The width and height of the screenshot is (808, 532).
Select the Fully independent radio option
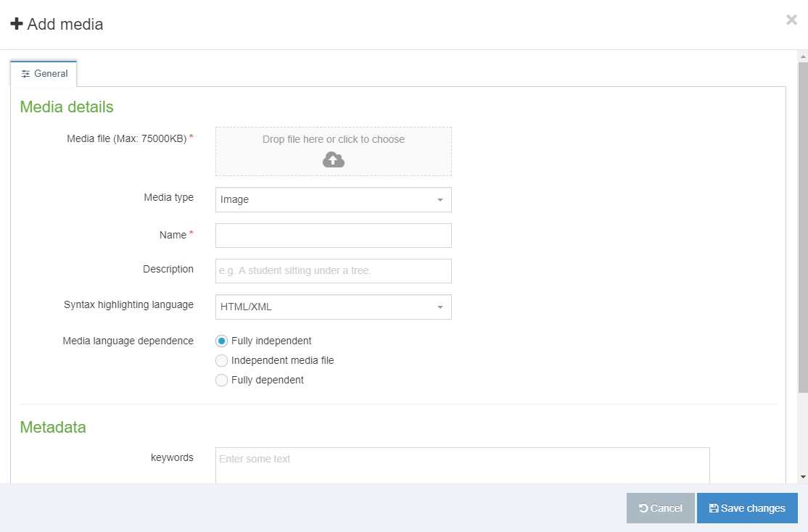[221, 341]
